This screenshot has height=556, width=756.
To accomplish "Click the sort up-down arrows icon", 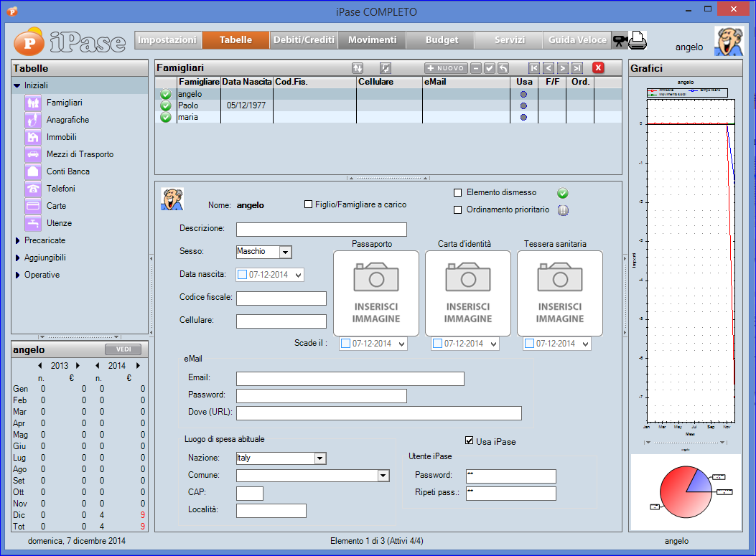I will (x=358, y=68).
